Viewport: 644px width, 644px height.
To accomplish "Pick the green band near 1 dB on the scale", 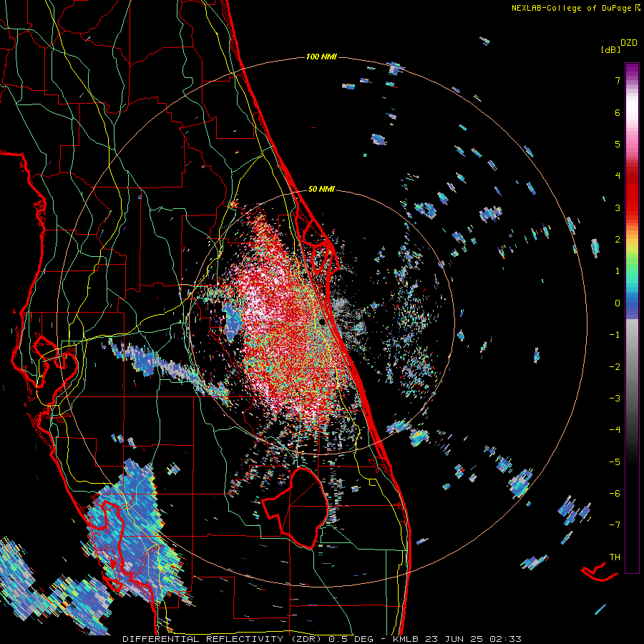I will [632, 271].
